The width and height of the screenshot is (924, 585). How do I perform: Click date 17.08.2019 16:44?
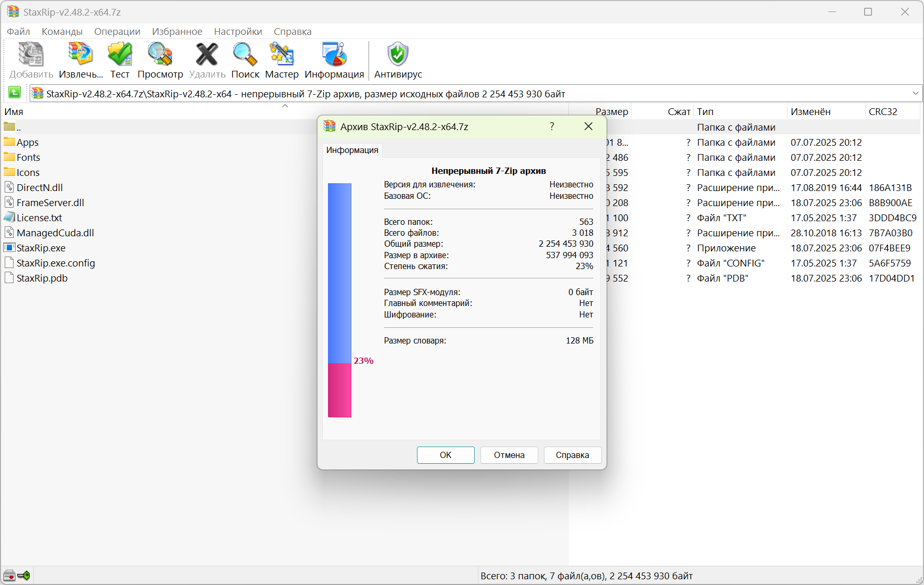(x=826, y=187)
